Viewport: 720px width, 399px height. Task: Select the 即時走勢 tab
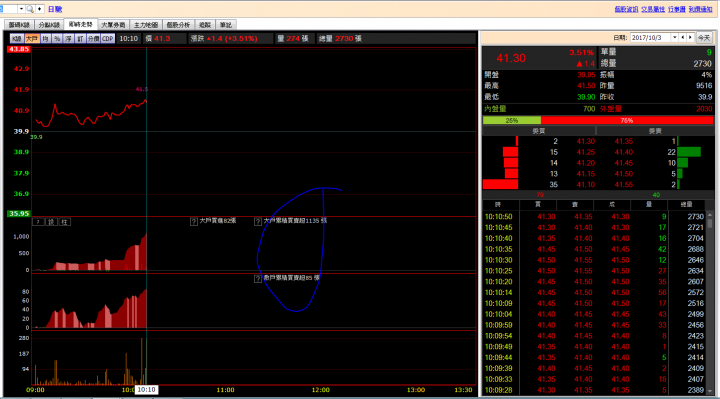[x=81, y=24]
